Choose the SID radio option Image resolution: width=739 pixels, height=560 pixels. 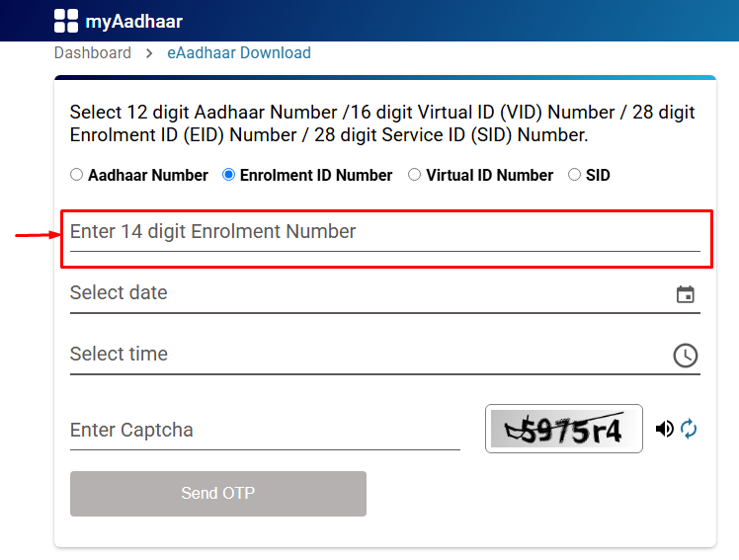pyautogui.click(x=575, y=175)
